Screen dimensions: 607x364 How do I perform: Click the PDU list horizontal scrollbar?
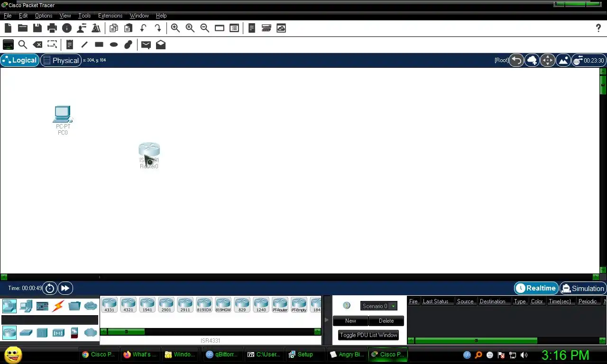tap(476, 340)
